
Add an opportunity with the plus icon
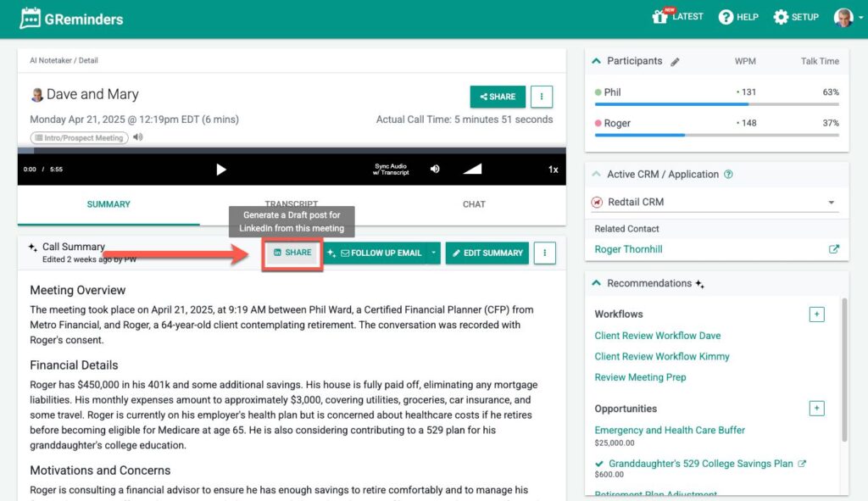coord(816,409)
